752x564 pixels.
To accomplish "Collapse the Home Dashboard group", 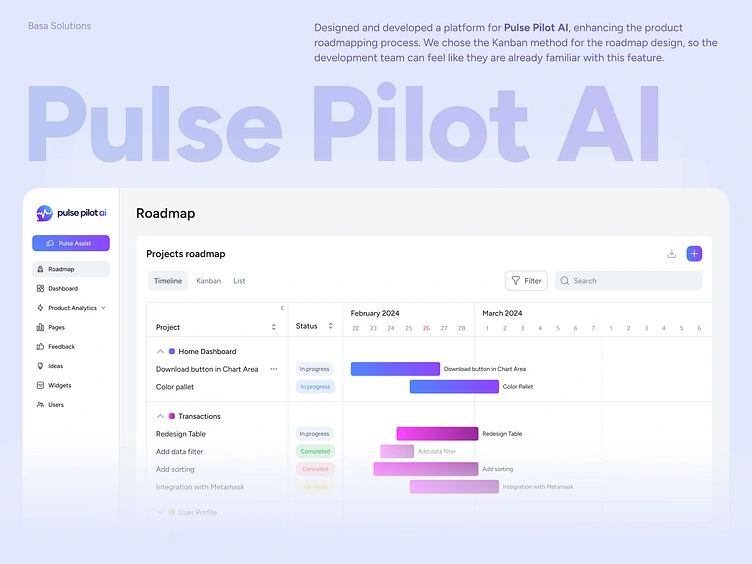I will click(x=160, y=352).
